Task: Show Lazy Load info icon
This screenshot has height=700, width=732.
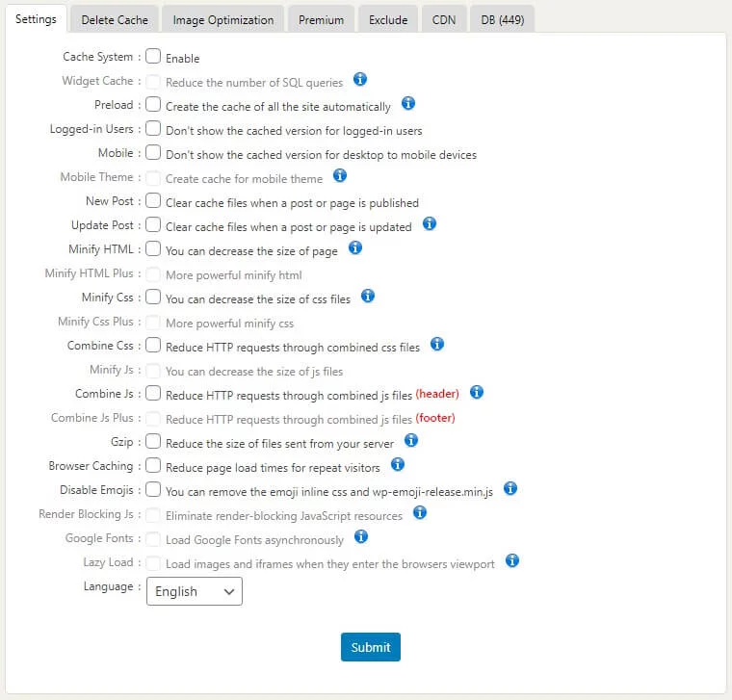Action: (512, 560)
